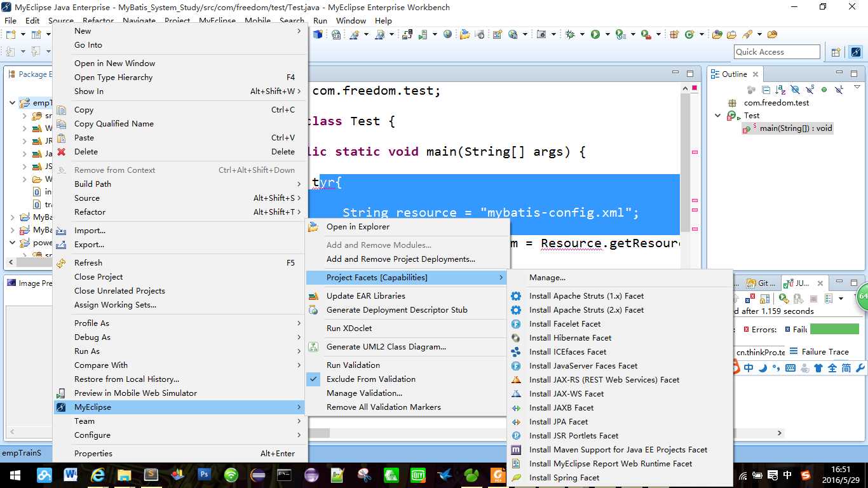868x488 pixels.
Task: Select com.freedom.test in the Outline
Action: point(776,103)
